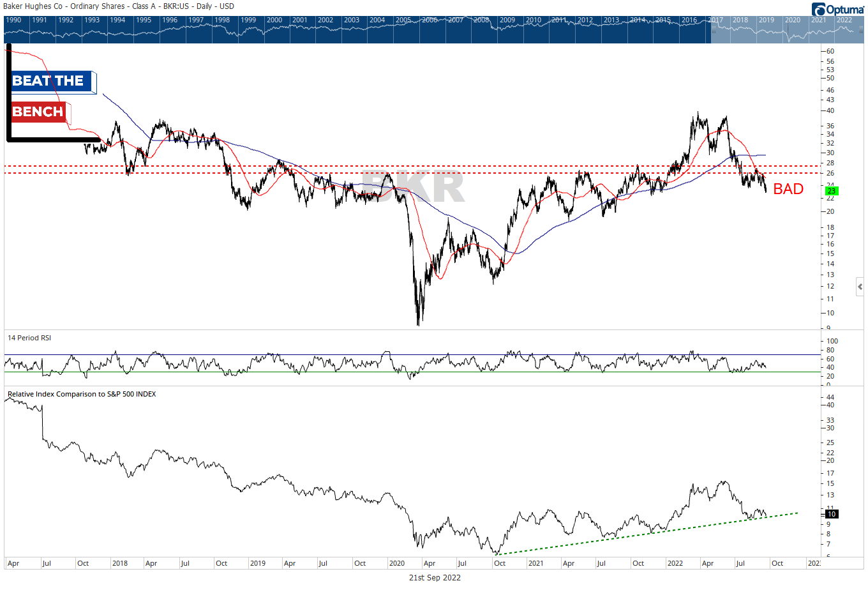Screen dimensions: 868x590
Task: Jump to 1990 in the overview timeline
Action: 13,20
